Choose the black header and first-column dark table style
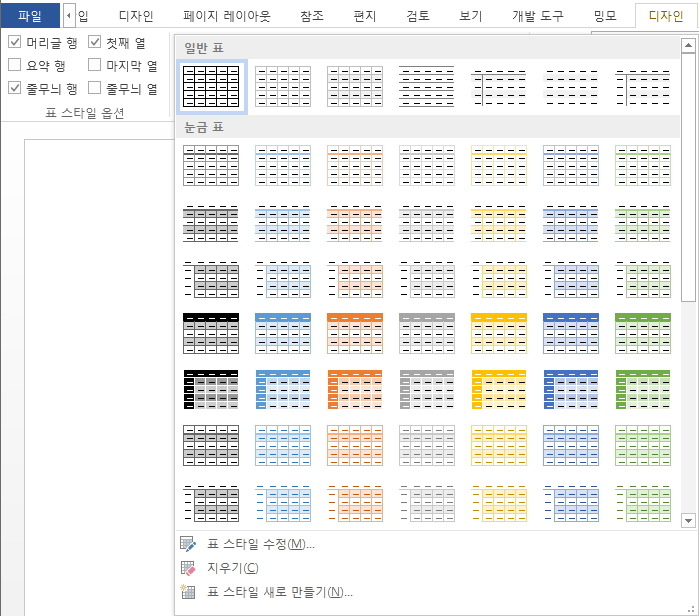The height and width of the screenshot is (616, 699). pyautogui.click(x=211, y=390)
